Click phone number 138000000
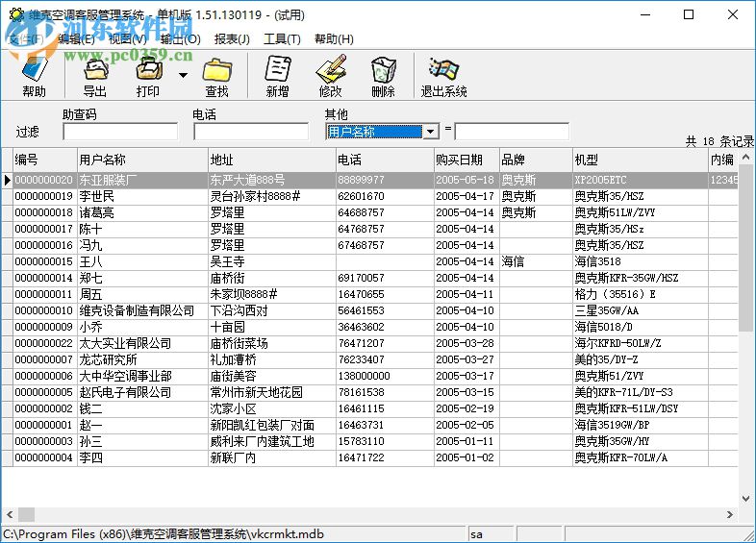Screen dimensions: 756x543 click(385, 377)
